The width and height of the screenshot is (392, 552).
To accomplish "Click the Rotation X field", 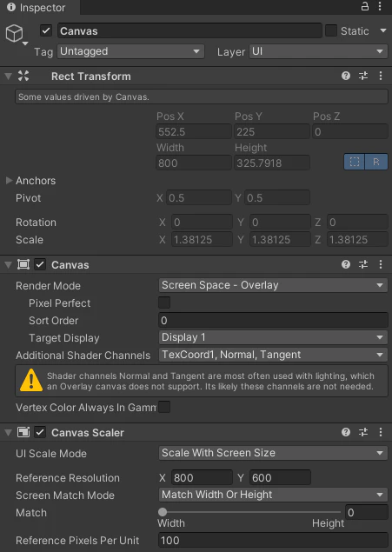I will tap(202, 222).
